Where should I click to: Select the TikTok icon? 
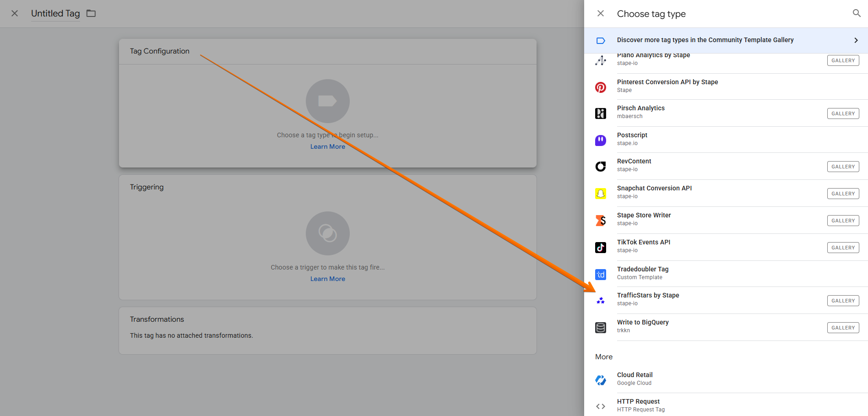click(601, 248)
